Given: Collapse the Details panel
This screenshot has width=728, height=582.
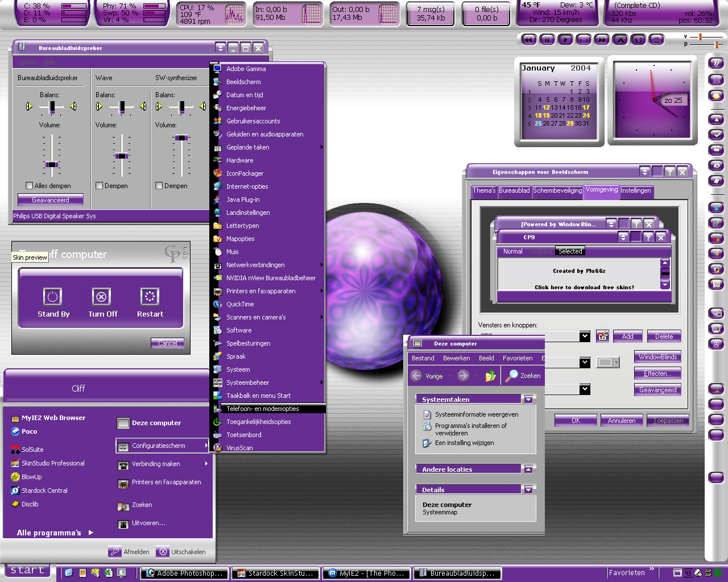Looking at the screenshot, I should 528,490.
